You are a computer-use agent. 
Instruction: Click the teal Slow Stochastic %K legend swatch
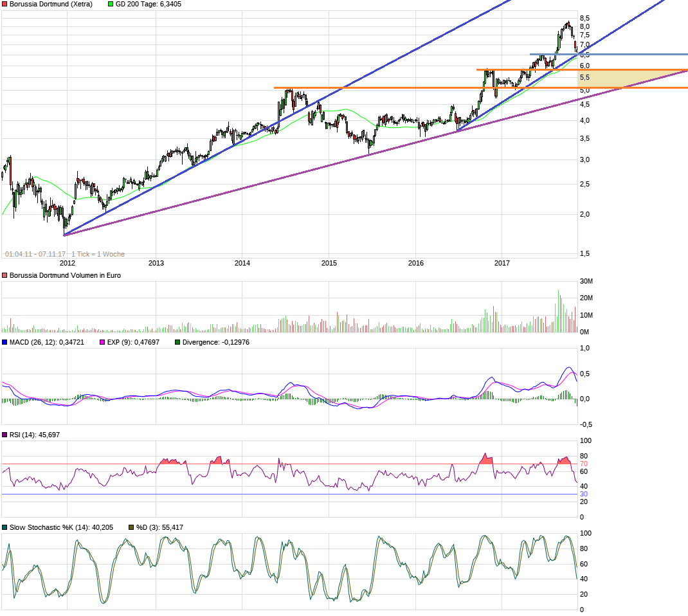coord(5,527)
